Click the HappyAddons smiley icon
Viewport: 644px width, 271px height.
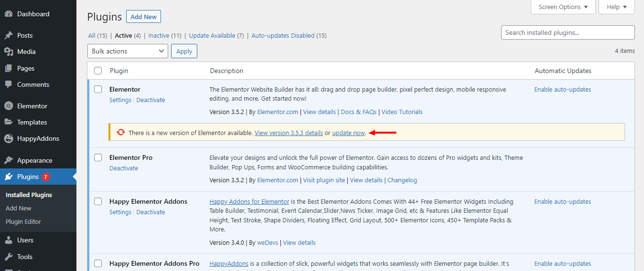click(x=9, y=138)
